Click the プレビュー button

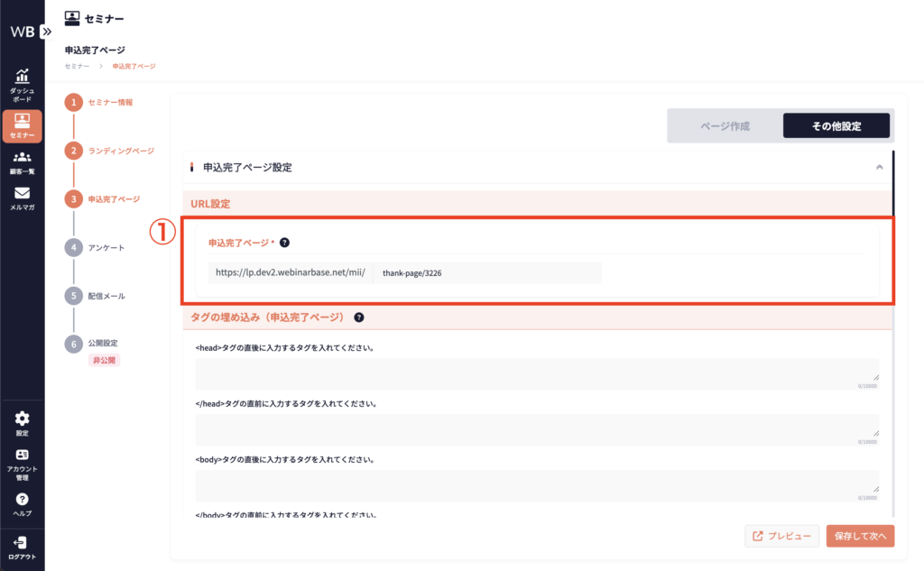pos(781,536)
